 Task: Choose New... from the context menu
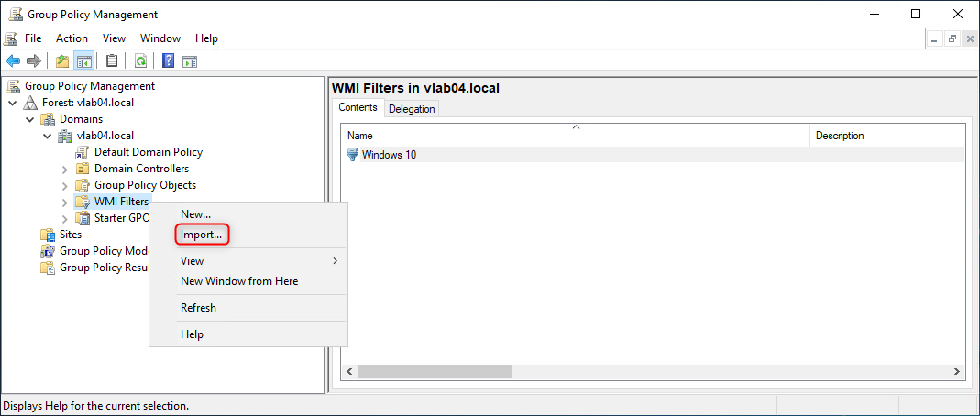point(195,213)
